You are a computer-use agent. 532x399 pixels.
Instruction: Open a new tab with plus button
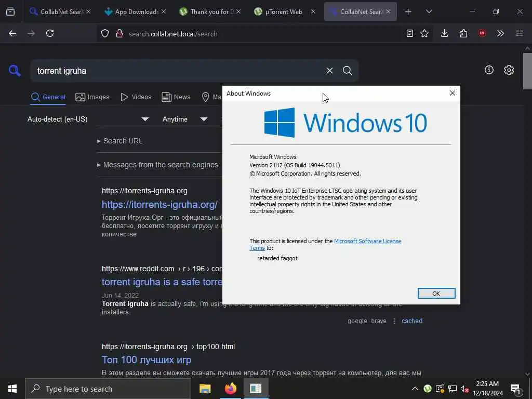pos(408,12)
